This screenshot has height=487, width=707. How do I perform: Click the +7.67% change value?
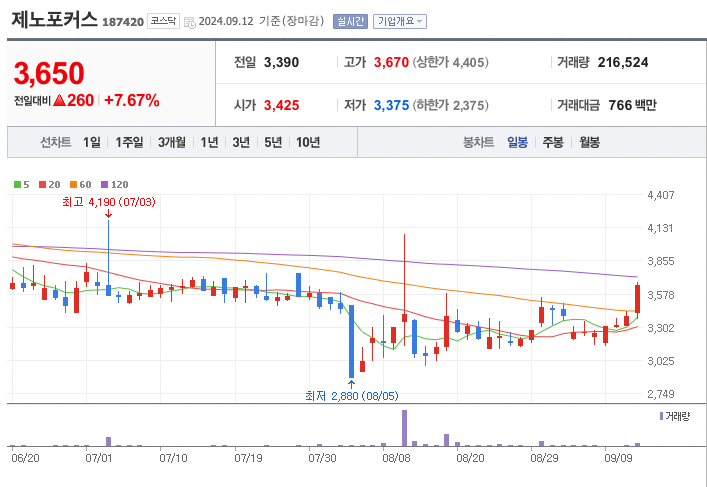[x=132, y=100]
